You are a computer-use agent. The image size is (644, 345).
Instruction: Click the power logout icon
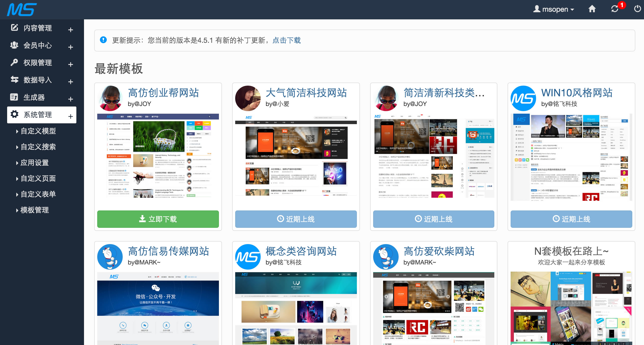[637, 9]
